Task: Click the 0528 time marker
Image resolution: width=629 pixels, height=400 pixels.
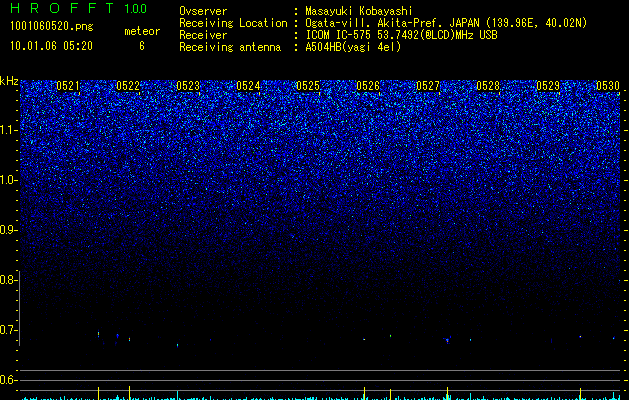Action: coord(488,86)
